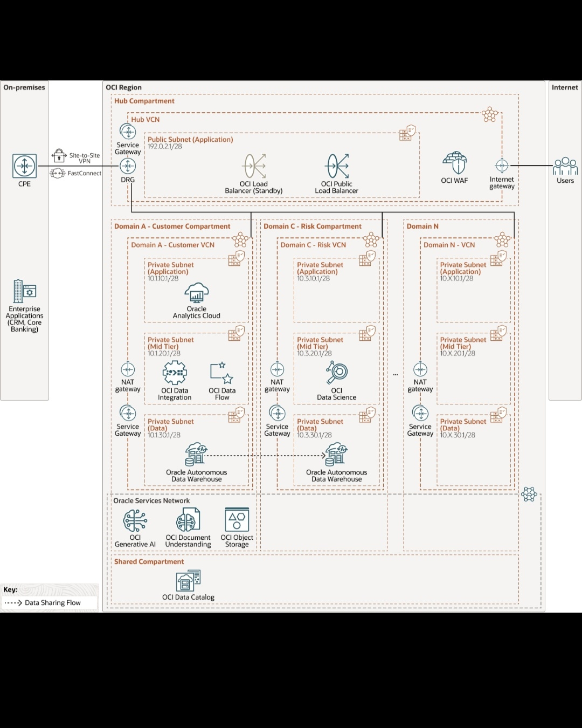Click the Hub public subnet security list icon
This screenshot has height=728, width=582.
408,133
